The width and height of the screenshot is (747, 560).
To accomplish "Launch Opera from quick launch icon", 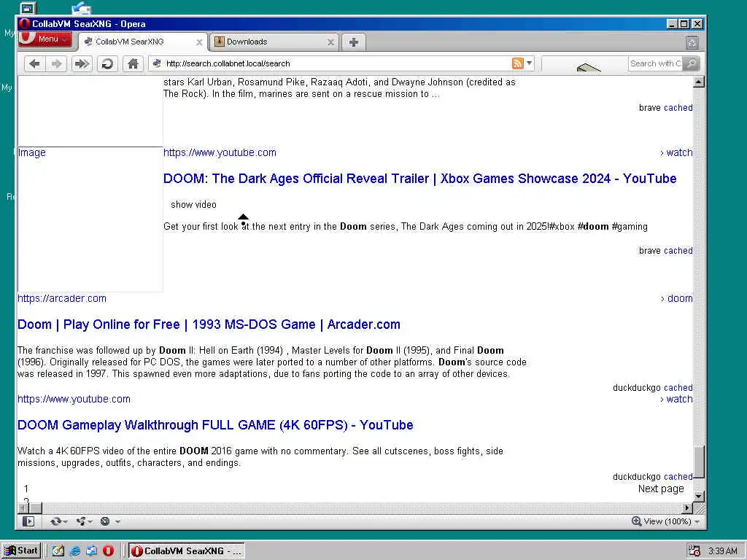I will (109, 551).
